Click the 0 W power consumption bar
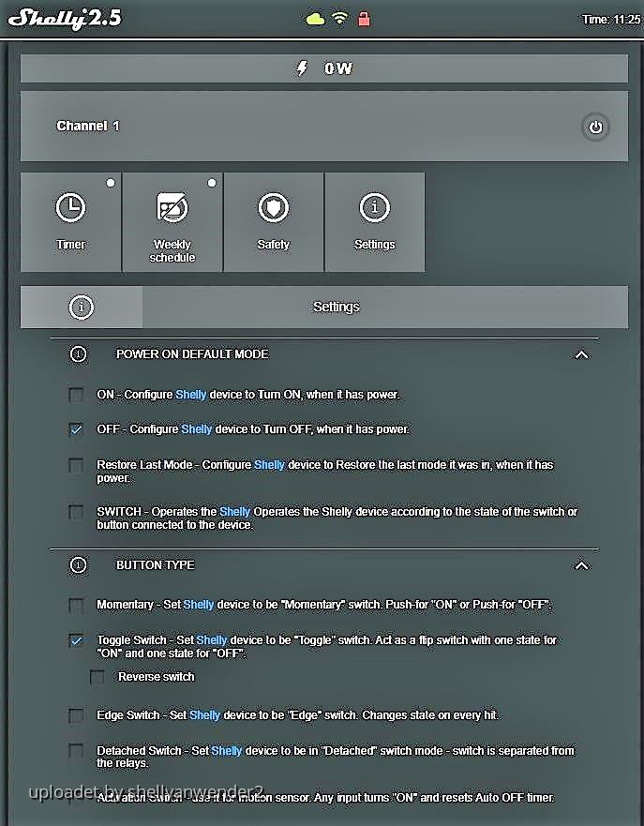Image resolution: width=644 pixels, height=826 pixels. tap(323, 68)
